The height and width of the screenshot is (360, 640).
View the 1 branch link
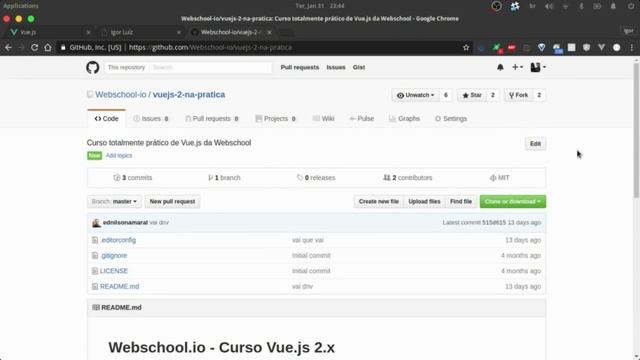point(224,178)
